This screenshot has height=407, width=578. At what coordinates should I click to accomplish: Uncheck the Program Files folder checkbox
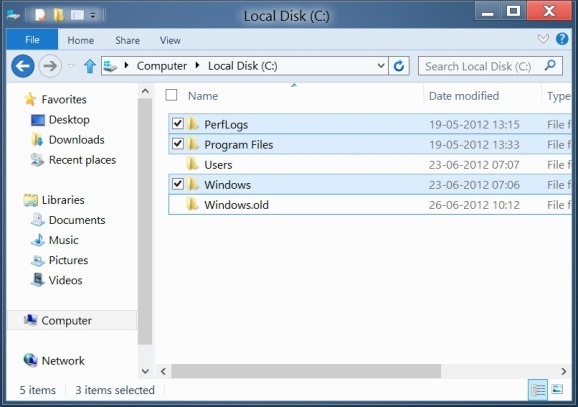point(178,143)
